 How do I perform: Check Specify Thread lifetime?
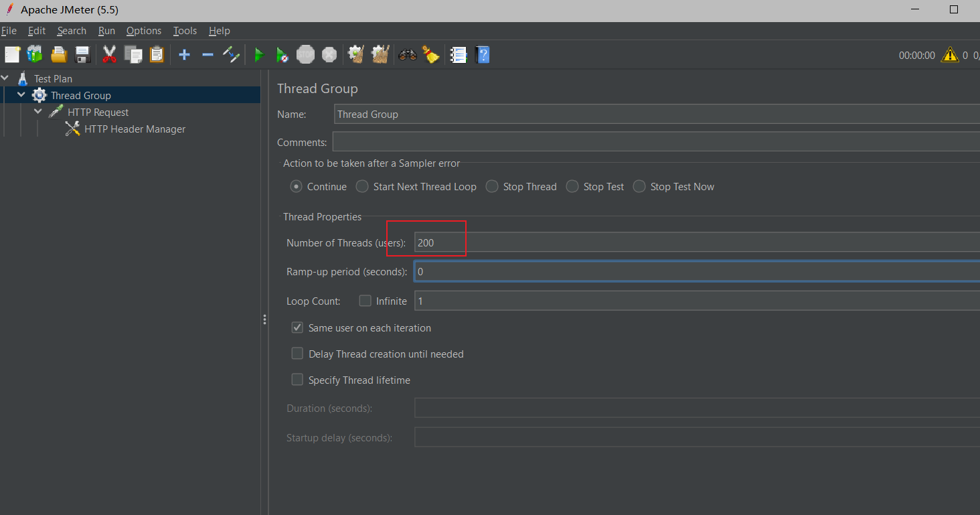(297, 380)
